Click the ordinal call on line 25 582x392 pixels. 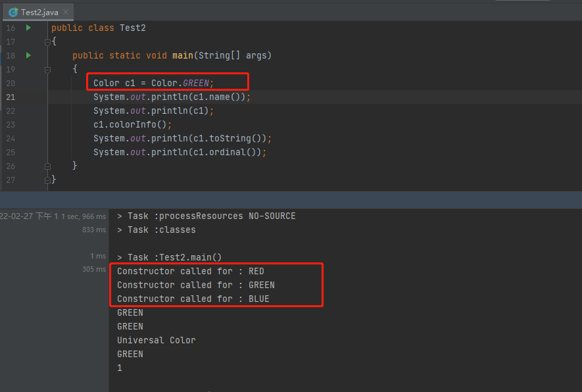click(x=239, y=153)
